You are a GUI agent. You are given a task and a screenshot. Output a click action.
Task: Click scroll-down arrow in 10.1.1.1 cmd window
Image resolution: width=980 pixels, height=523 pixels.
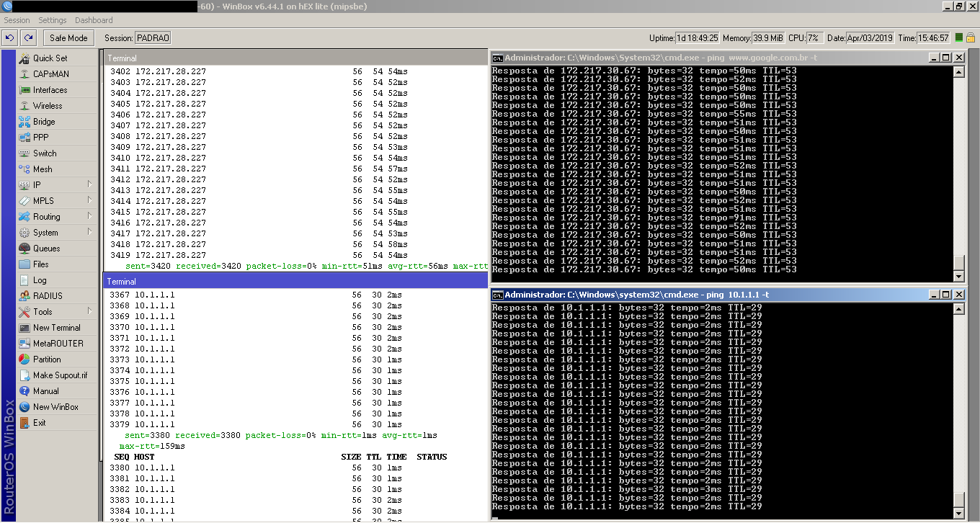point(958,513)
